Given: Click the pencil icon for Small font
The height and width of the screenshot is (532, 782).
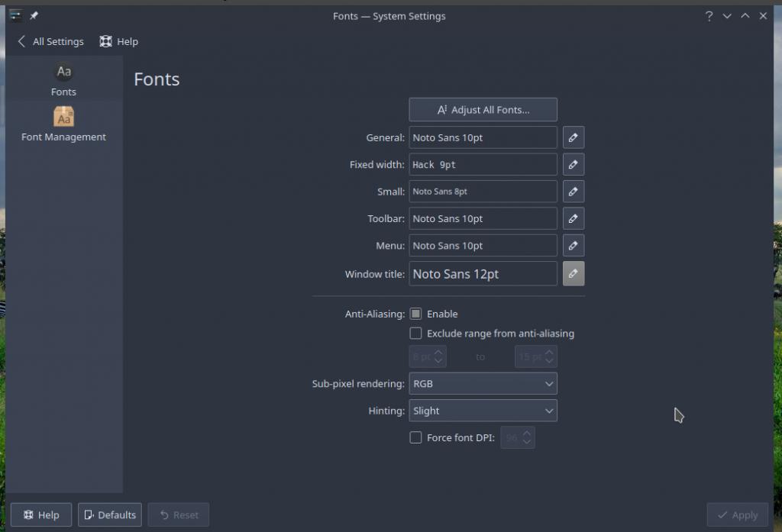Looking at the screenshot, I should pos(573,192).
